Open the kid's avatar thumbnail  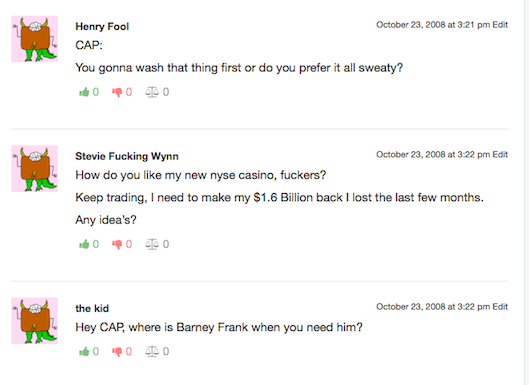click(x=34, y=321)
